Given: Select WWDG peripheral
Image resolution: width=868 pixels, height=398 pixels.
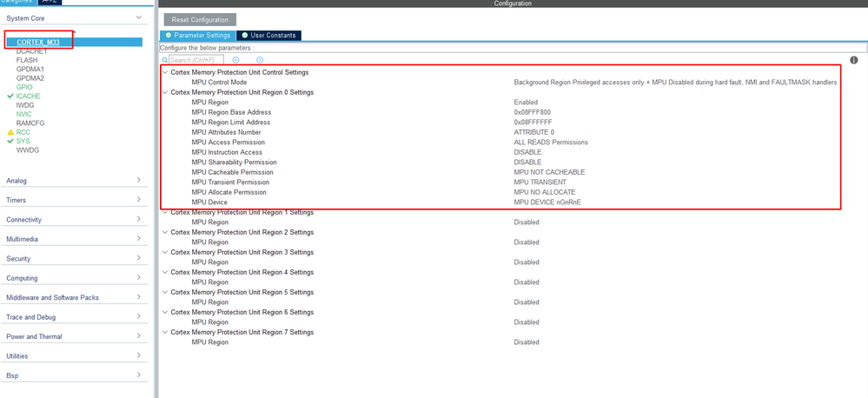Looking at the screenshot, I should point(28,150).
